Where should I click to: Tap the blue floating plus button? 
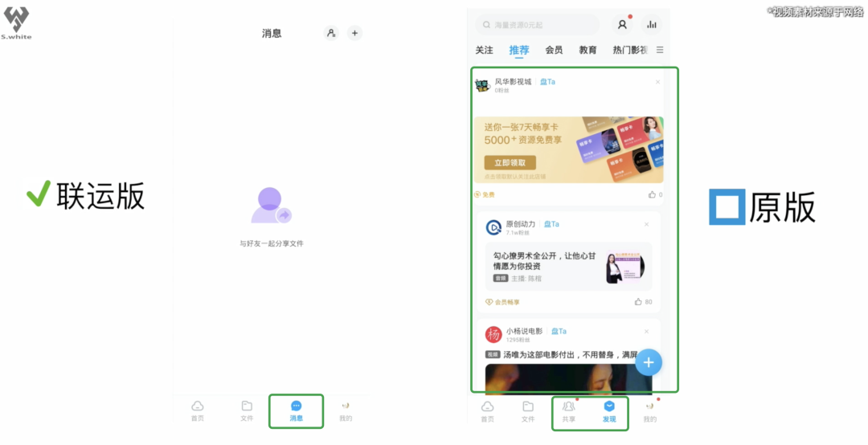click(x=649, y=362)
